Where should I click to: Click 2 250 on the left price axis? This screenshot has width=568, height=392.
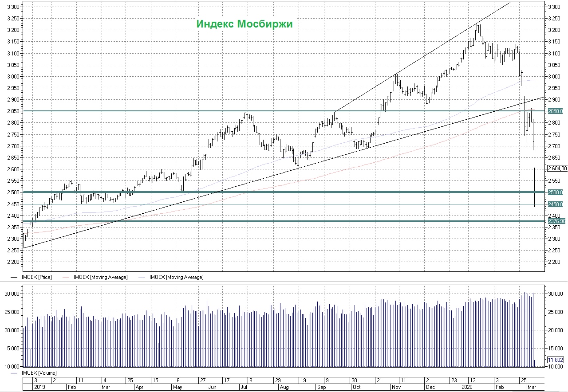pyautogui.click(x=13, y=250)
